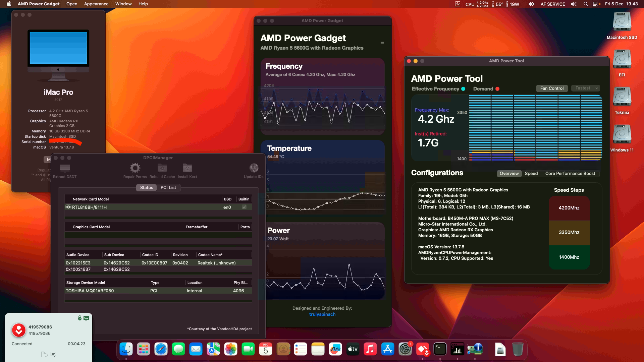
Task: Open the AMD Power Gadget list menu icon
Action: tap(381, 42)
